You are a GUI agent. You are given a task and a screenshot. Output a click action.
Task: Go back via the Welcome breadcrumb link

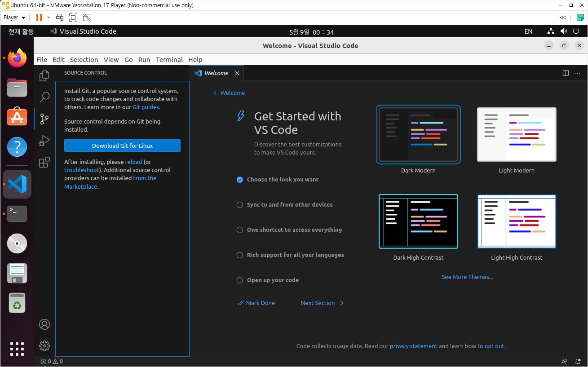tap(229, 93)
